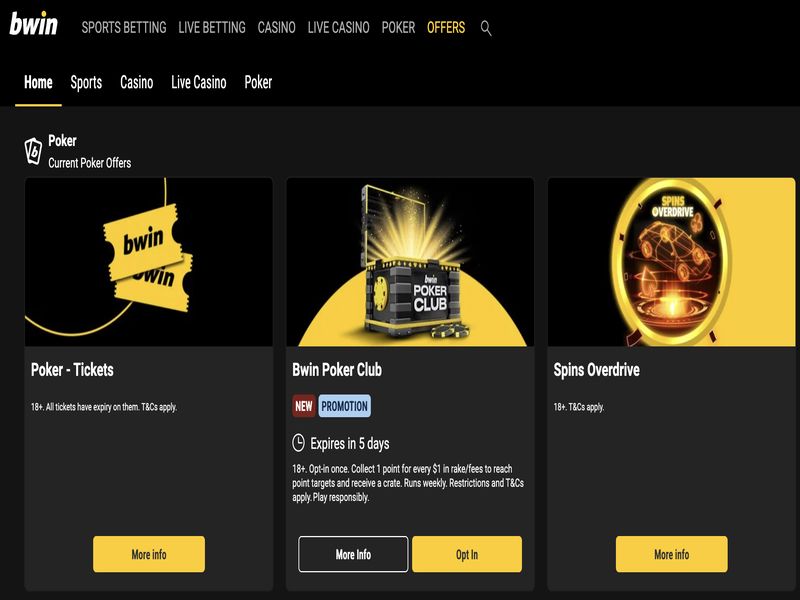The image size is (800, 600).
Task: Switch to the Sports offers tab
Action: (x=86, y=83)
